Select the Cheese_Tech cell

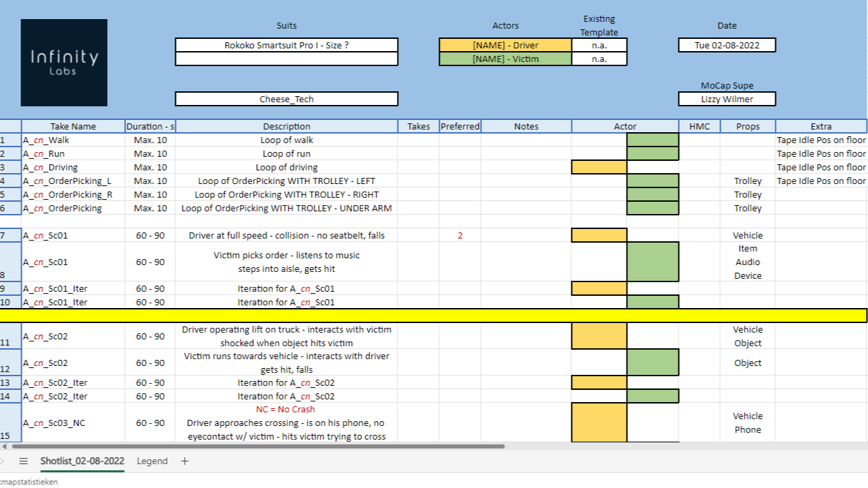(286, 99)
